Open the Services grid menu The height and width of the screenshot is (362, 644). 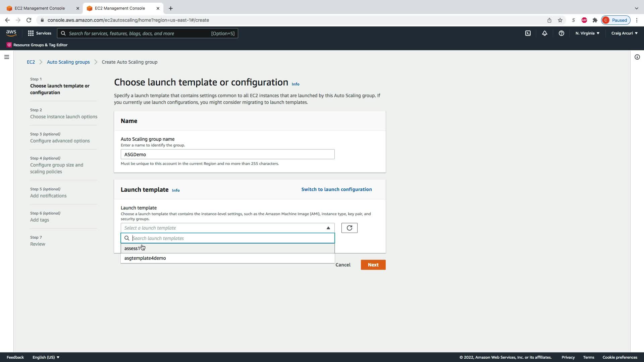(x=40, y=33)
